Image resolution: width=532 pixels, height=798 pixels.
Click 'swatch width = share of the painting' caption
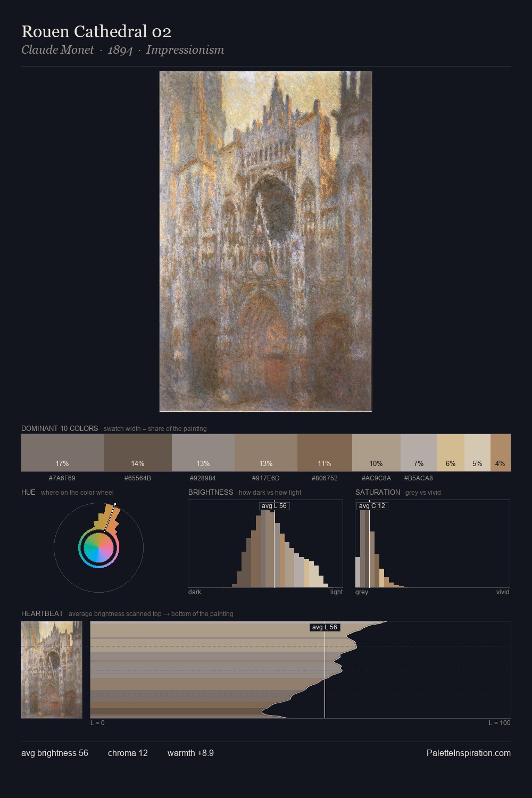click(155, 429)
